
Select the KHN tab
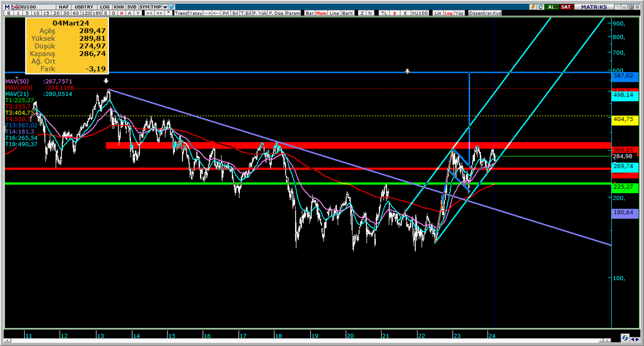click(x=119, y=7)
